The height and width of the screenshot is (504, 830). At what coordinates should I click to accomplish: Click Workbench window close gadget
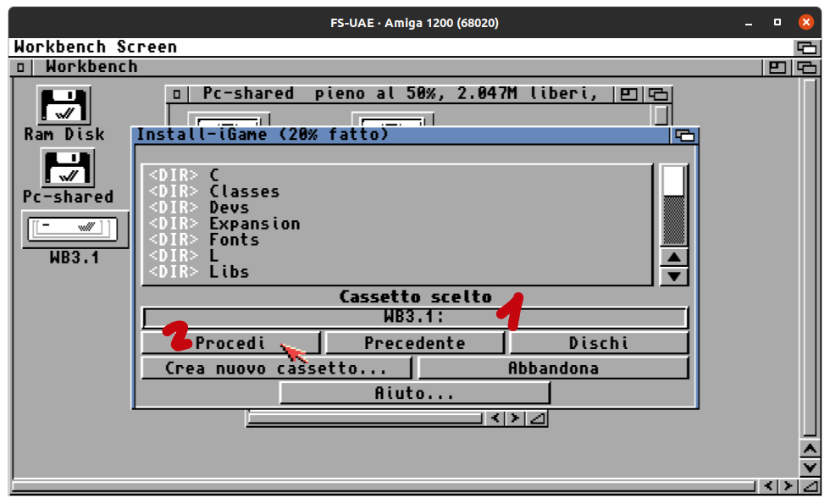click(x=20, y=67)
